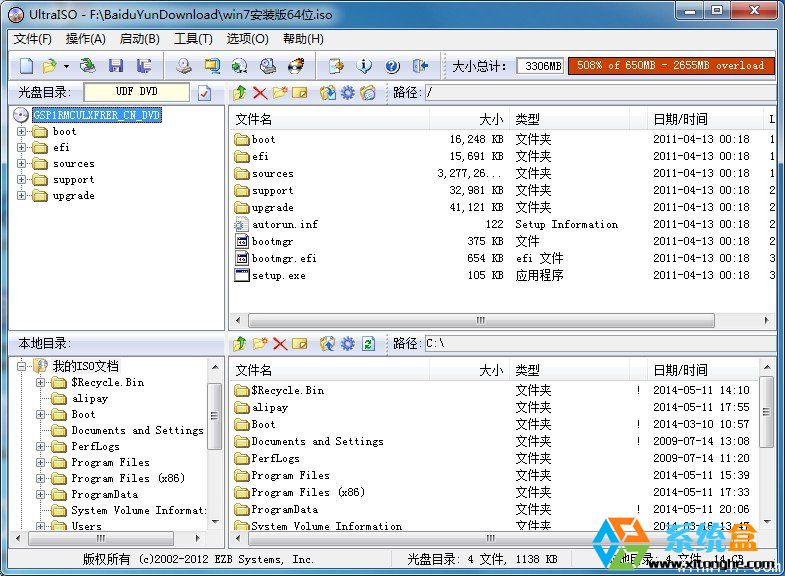Click the Help question mark icon

392,66
